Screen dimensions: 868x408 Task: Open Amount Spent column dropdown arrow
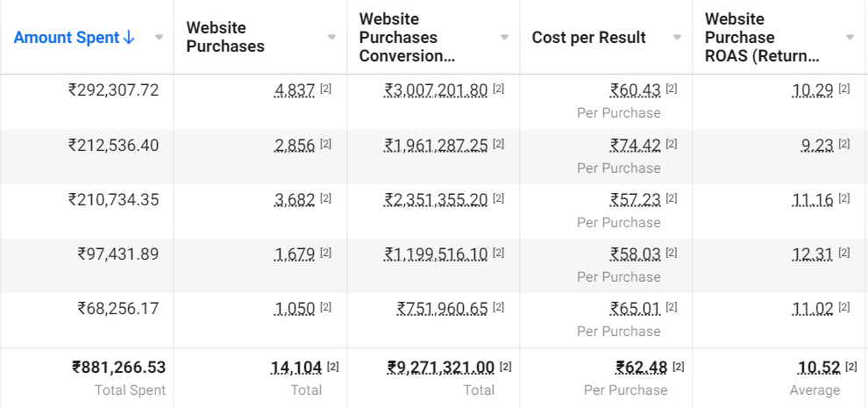click(x=159, y=38)
